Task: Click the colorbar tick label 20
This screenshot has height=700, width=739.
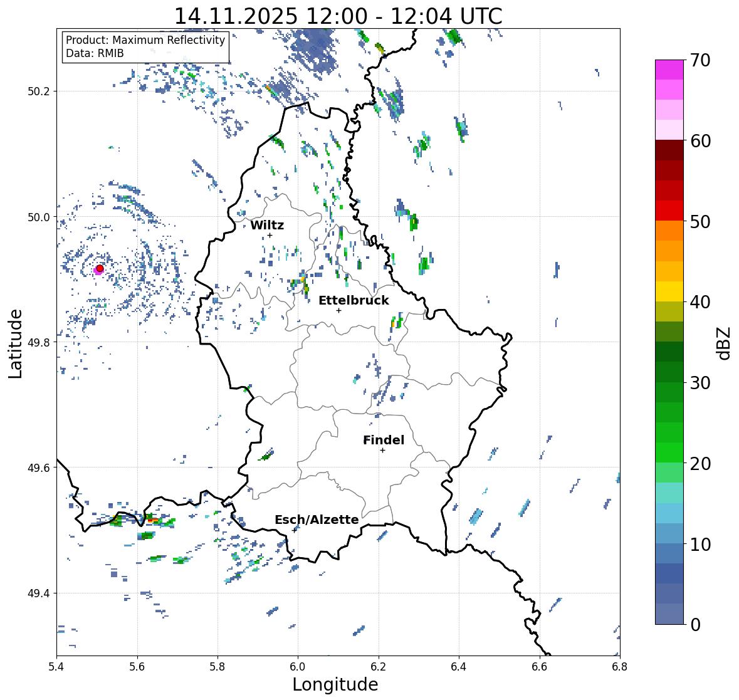Action: click(x=700, y=464)
